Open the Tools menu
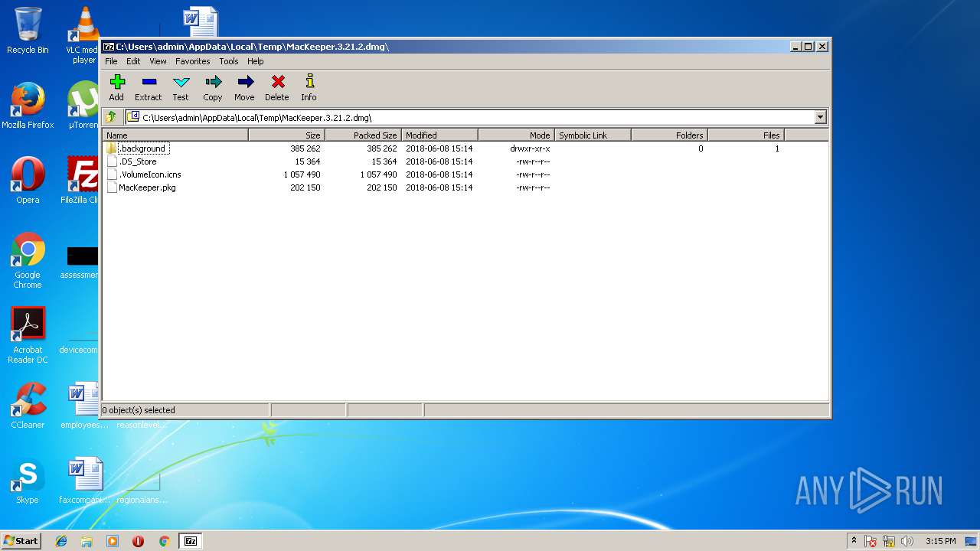980x551 pixels. pos(228,61)
